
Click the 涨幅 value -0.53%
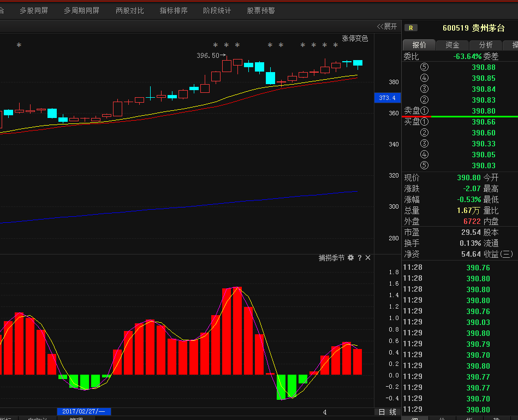click(x=469, y=199)
